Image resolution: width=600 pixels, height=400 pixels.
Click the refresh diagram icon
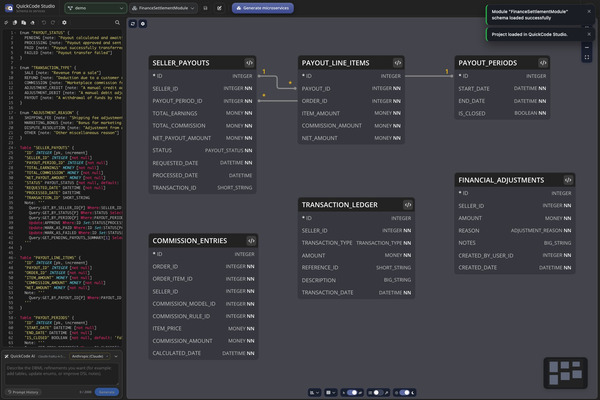[x=133, y=24]
